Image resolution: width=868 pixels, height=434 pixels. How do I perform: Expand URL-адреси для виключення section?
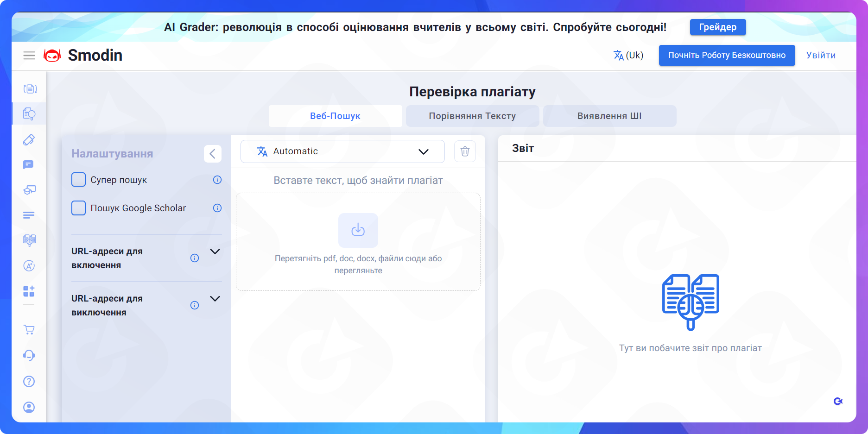215,299
